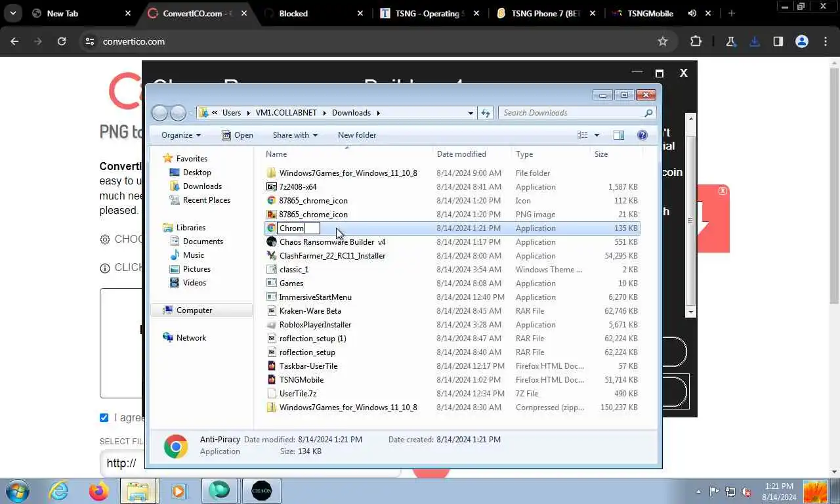The image size is (840, 504).
Task: Open Chrome tab search dropdown arrow
Action: pyautogui.click(x=12, y=13)
